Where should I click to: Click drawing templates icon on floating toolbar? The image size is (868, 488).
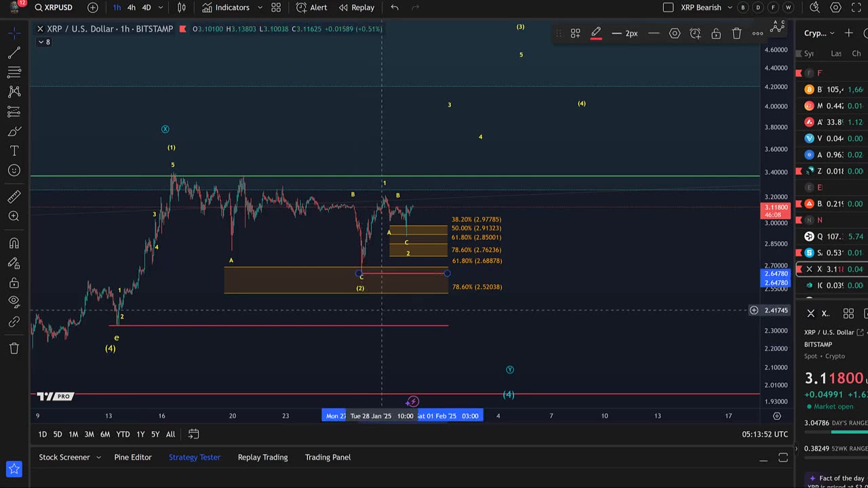coord(575,33)
